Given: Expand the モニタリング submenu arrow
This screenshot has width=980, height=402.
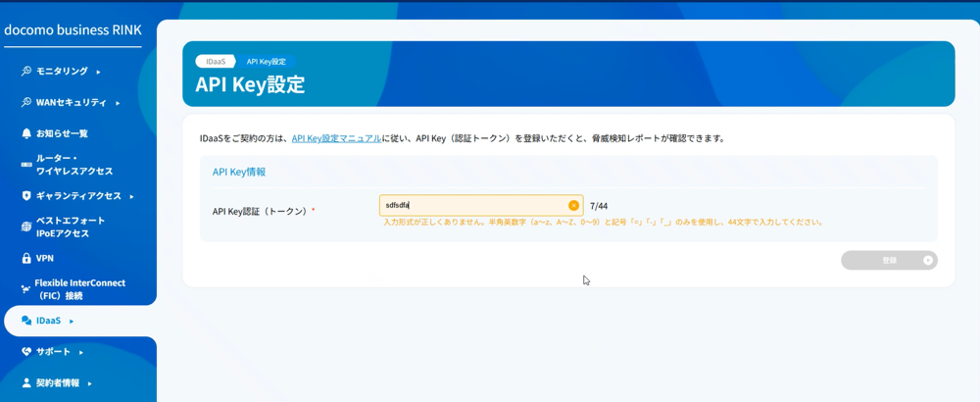Looking at the screenshot, I should 98,72.
